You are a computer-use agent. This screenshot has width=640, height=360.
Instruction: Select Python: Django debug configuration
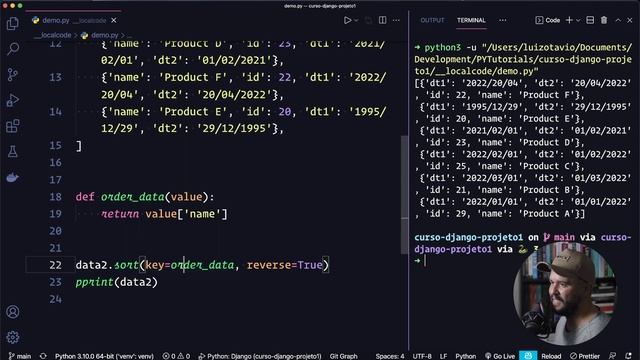click(x=260, y=356)
